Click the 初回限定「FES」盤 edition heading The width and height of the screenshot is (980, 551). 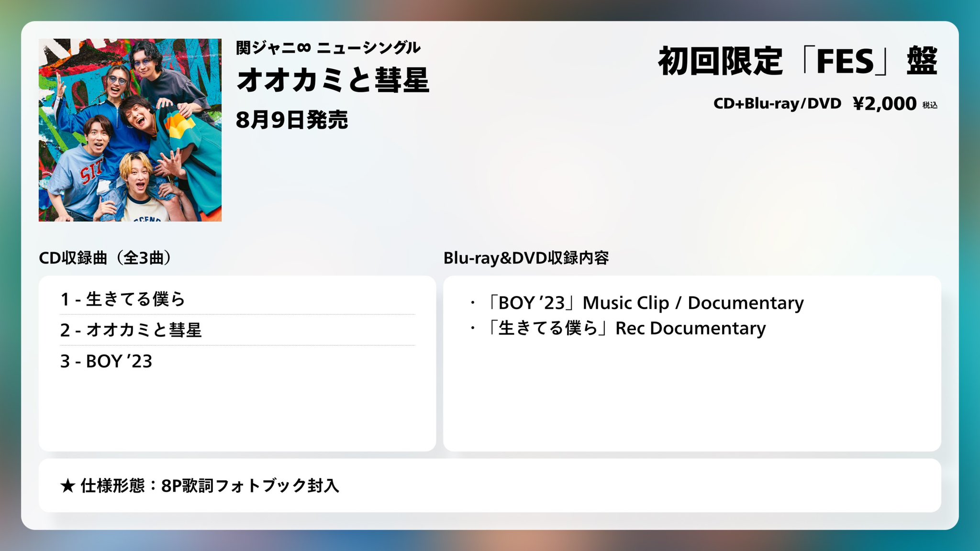797,61
